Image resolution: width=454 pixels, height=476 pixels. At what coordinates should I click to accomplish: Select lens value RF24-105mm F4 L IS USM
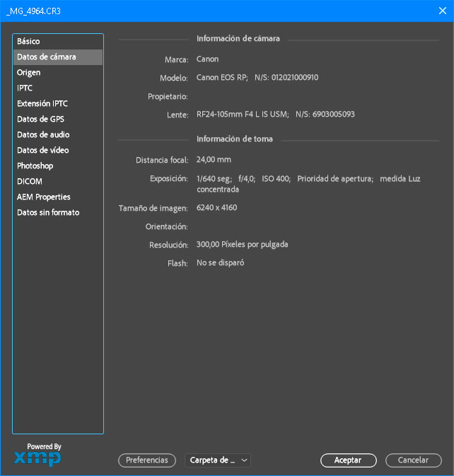(x=243, y=114)
